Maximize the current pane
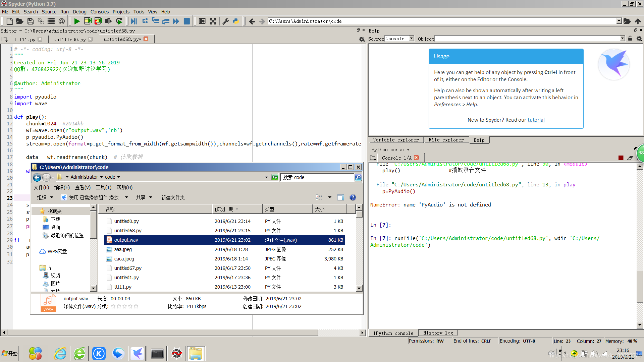This screenshot has height=362, width=644. tap(202, 21)
